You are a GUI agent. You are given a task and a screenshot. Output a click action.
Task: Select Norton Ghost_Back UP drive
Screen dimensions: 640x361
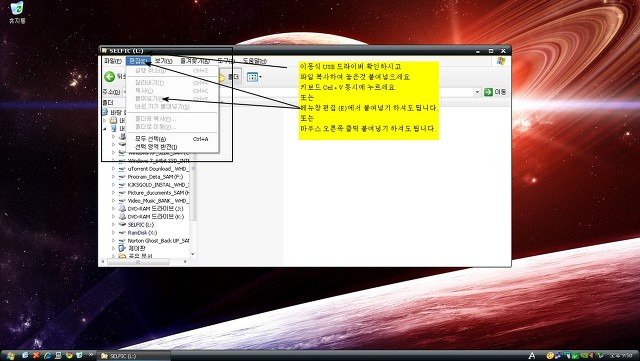pyautogui.click(x=158, y=241)
